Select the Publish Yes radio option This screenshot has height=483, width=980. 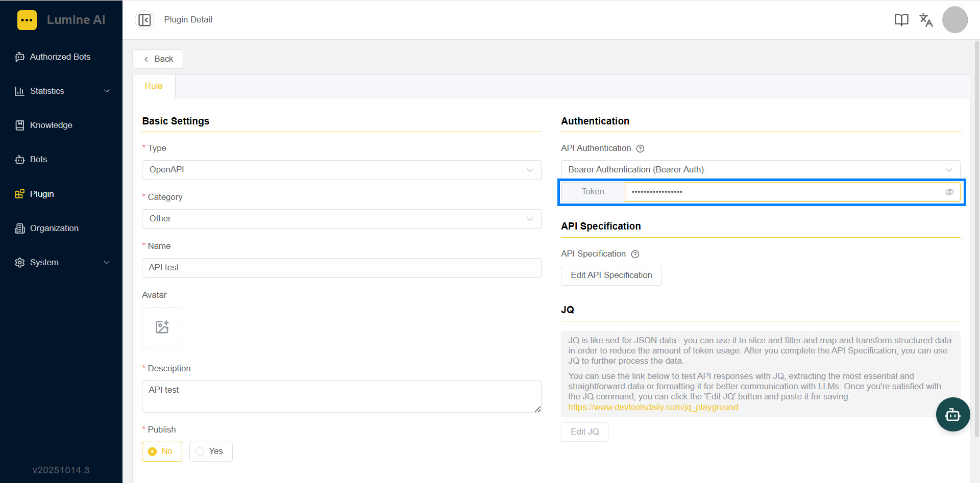tap(211, 451)
